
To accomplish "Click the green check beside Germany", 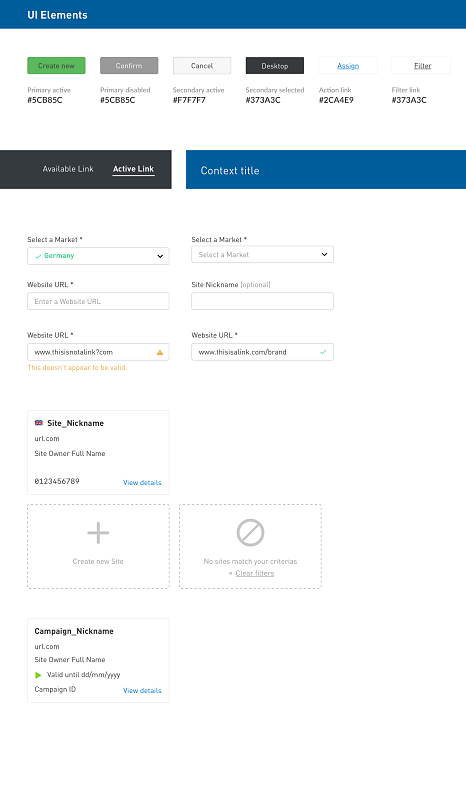I will coord(38,256).
